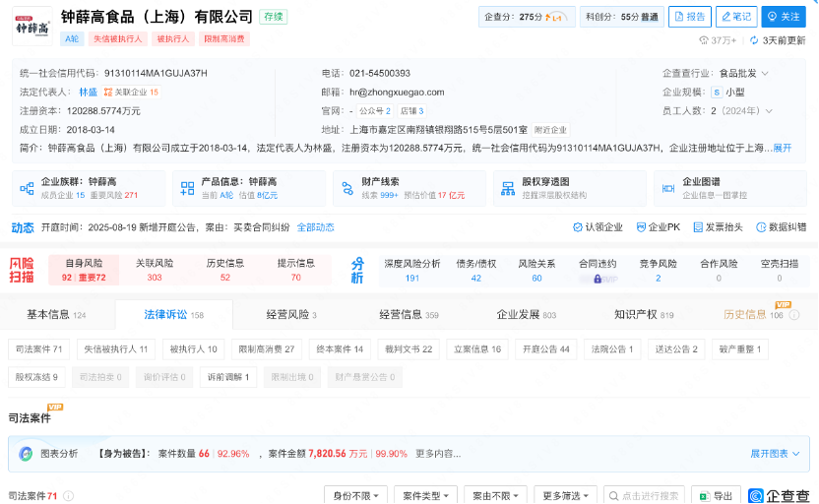Click the view-count icon next to 37万+
The height and width of the screenshot is (504, 819).
click(x=704, y=40)
